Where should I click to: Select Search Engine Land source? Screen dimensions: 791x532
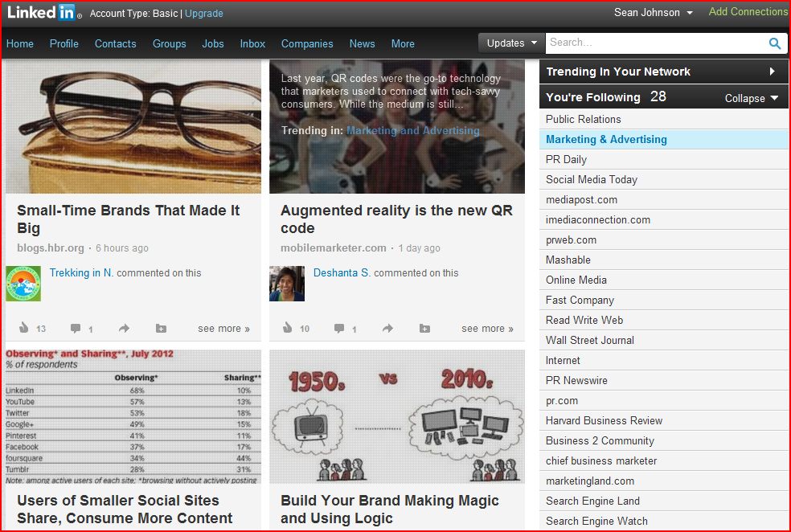tap(663, 501)
